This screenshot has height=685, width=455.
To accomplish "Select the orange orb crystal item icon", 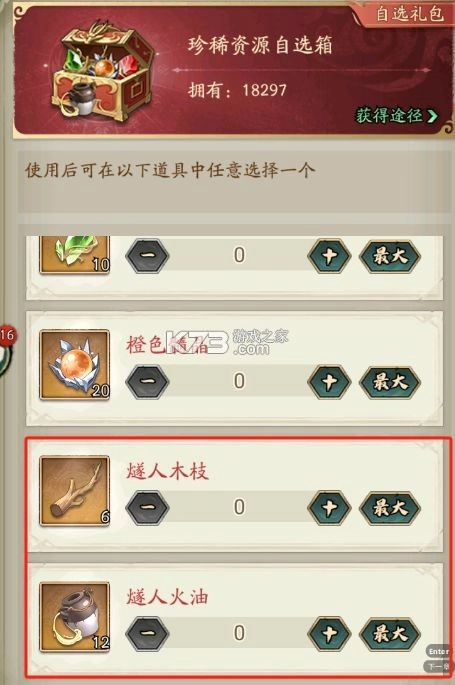I will click(x=75, y=365).
